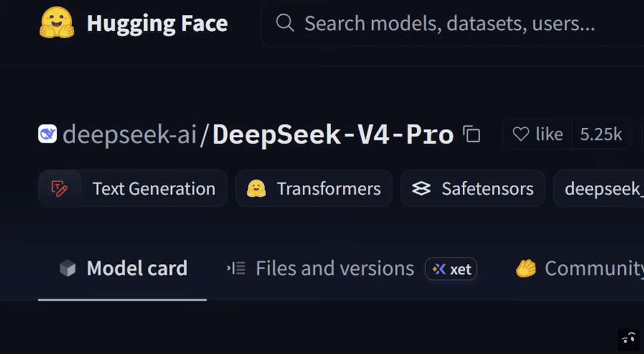The width and height of the screenshot is (644, 354).
Task: Focus the Search models, datasets, users field
Action: (452, 23)
